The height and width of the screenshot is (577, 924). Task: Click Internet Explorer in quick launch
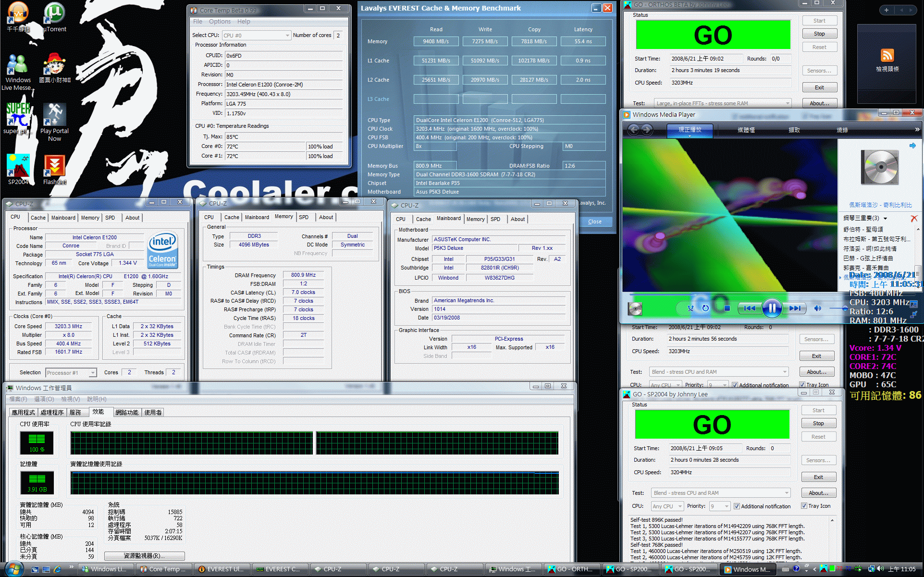[57, 569]
